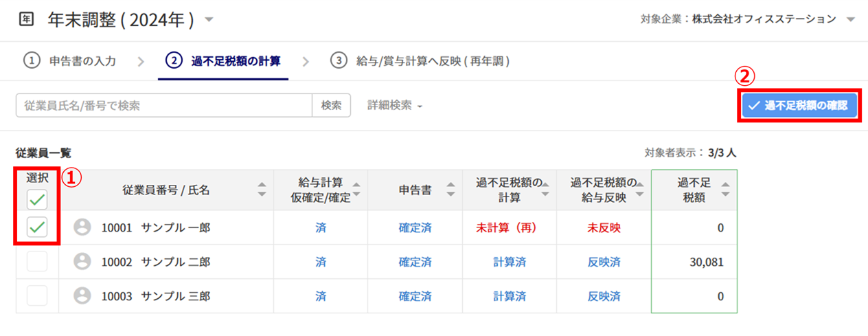Click the red 未反映 status
Screen dimensions: 868x336
tap(604, 227)
